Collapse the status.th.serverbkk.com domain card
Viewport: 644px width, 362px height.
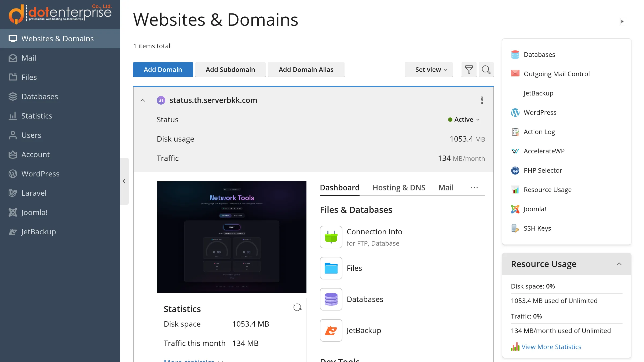point(143,100)
